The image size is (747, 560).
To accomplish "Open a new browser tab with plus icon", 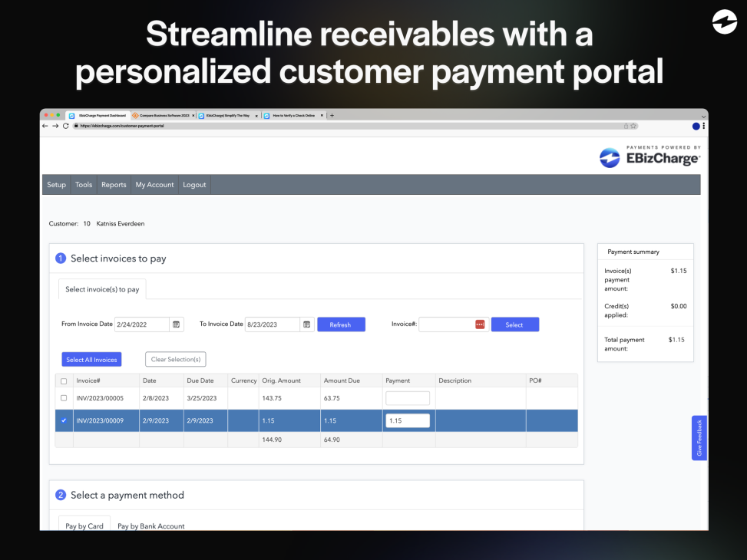I will click(x=332, y=116).
